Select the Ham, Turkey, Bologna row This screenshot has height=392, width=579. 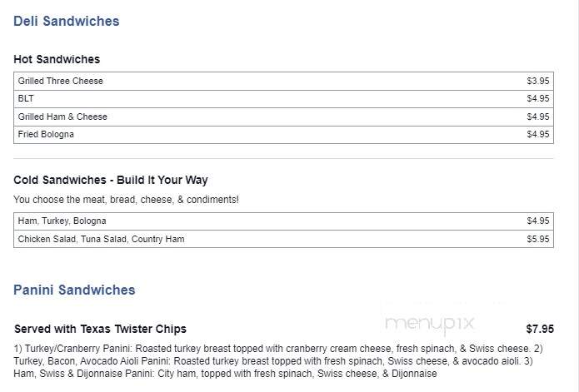click(x=283, y=221)
